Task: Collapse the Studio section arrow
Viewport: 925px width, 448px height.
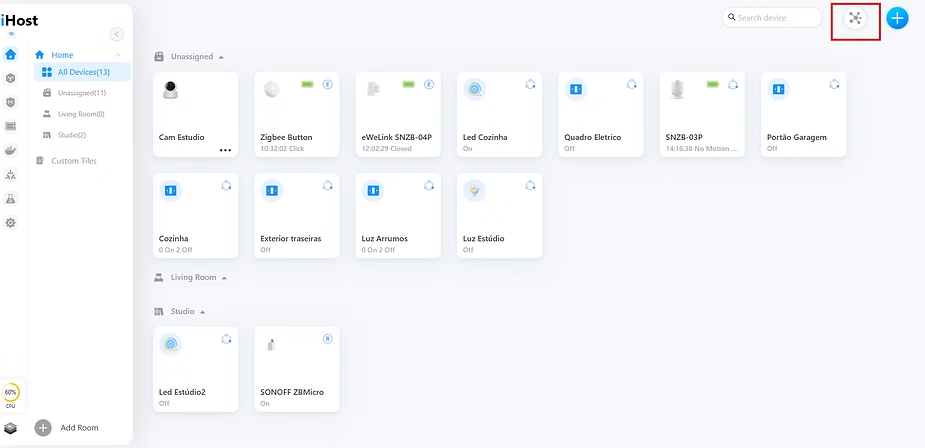Action: click(x=202, y=312)
